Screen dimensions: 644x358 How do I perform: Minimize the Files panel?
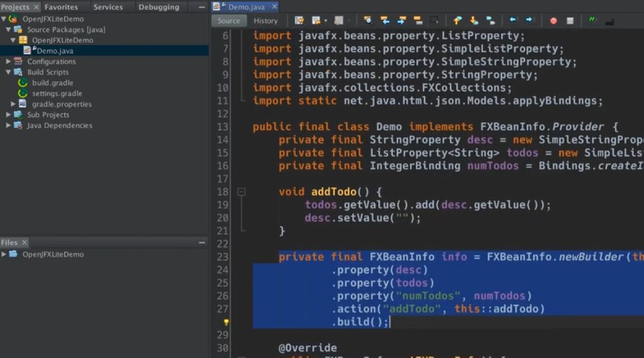(202, 242)
